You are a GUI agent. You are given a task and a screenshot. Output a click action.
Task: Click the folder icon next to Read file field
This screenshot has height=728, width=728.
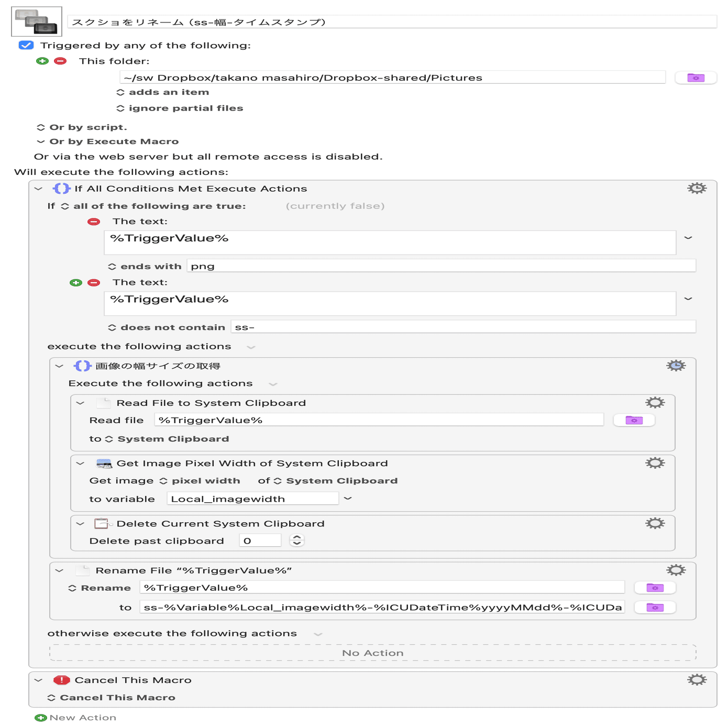[634, 420]
